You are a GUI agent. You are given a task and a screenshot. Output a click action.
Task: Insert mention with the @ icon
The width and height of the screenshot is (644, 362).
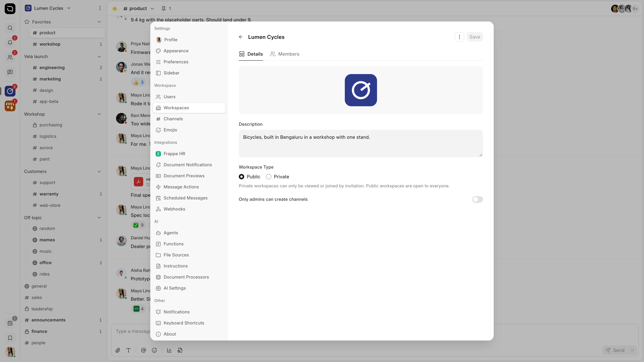coord(144,350)
